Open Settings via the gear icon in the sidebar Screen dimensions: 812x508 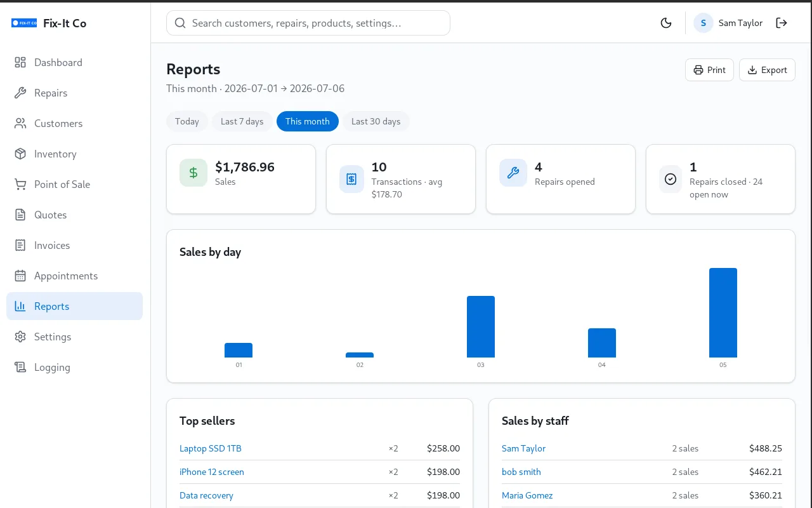20,337
